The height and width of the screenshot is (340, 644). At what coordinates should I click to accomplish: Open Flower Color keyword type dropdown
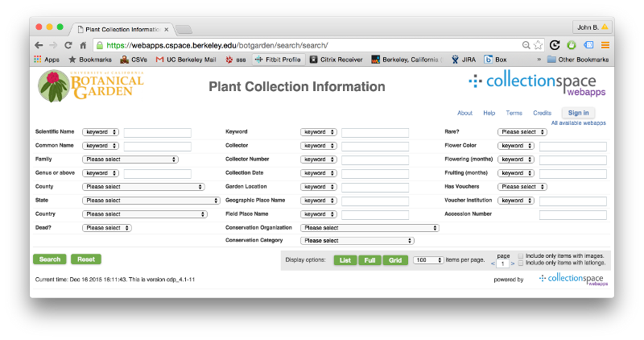(516, 146)
